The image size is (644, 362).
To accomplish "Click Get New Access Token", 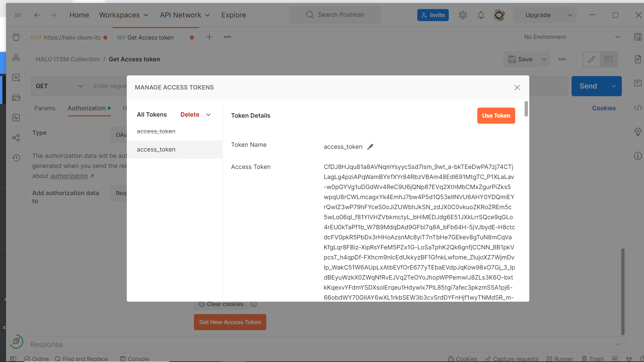I will [x=230, y=322].
